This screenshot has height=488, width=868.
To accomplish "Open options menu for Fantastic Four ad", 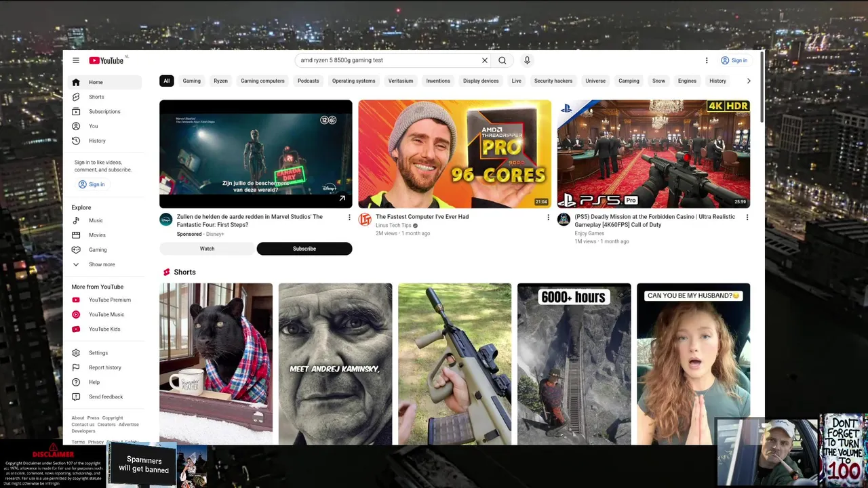I will point(349,218).
